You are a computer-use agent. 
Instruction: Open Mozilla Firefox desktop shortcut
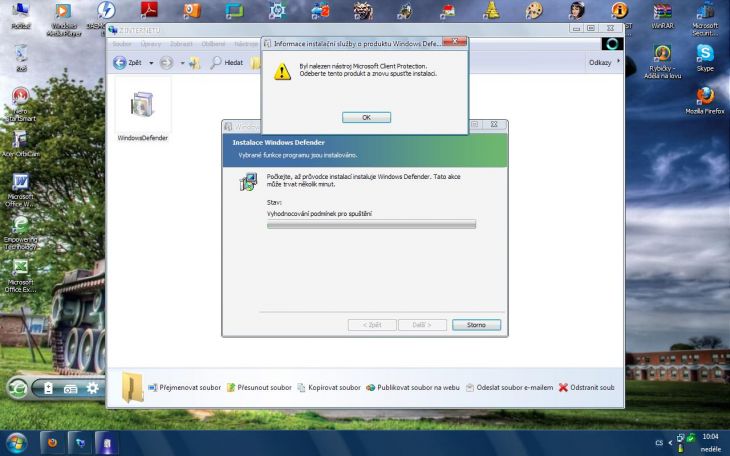pyautogui.click(x=705, y=101)
